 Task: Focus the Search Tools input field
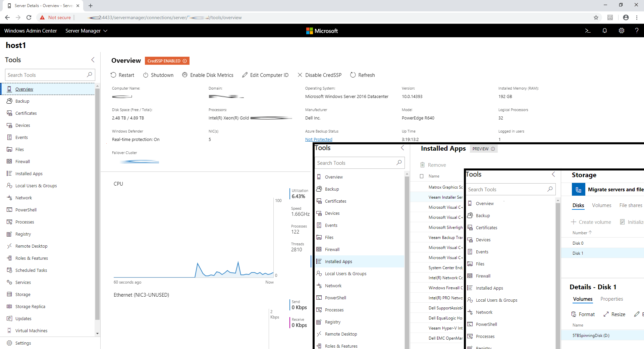coord(46,75)
